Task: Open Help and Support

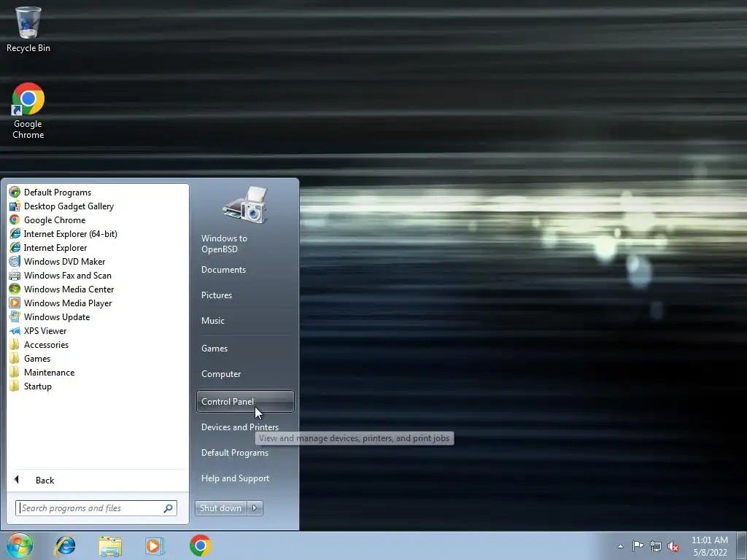Action: click(x=236, y=478)
